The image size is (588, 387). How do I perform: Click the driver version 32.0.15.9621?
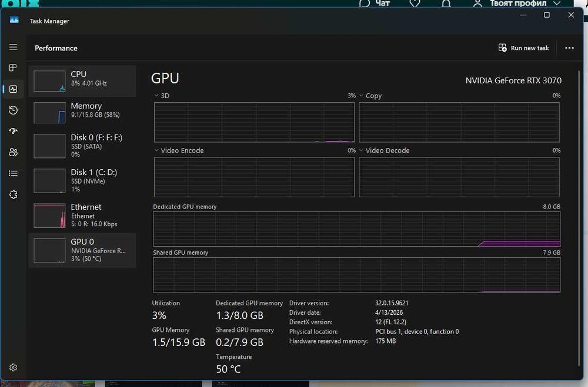(x=392, y=302)
